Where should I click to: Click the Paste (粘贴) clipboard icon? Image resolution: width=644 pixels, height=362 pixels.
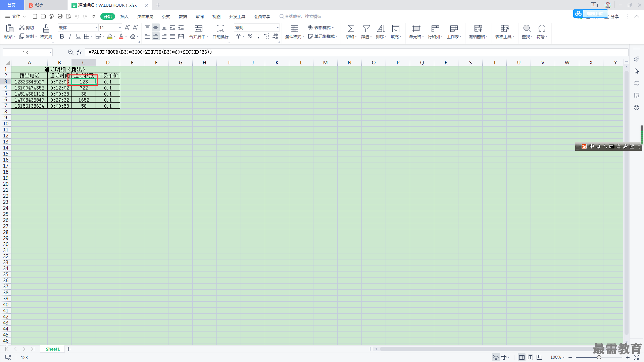(x=10, y=28)
